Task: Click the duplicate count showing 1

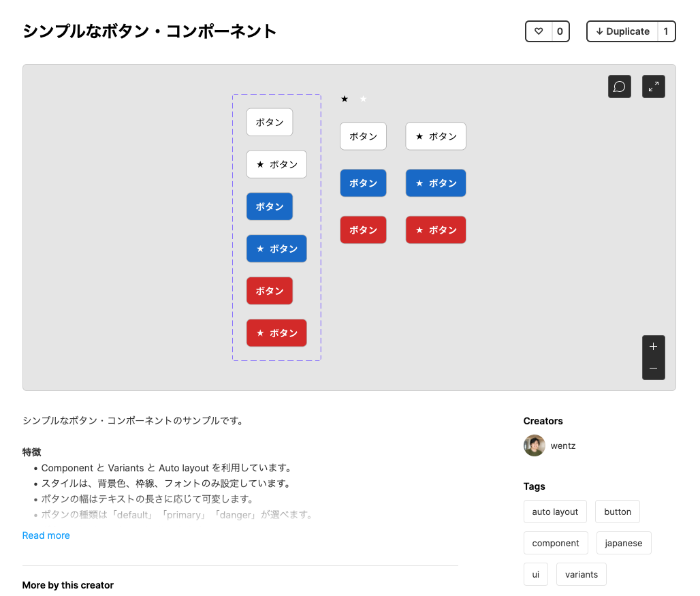Action: (666, 31)
